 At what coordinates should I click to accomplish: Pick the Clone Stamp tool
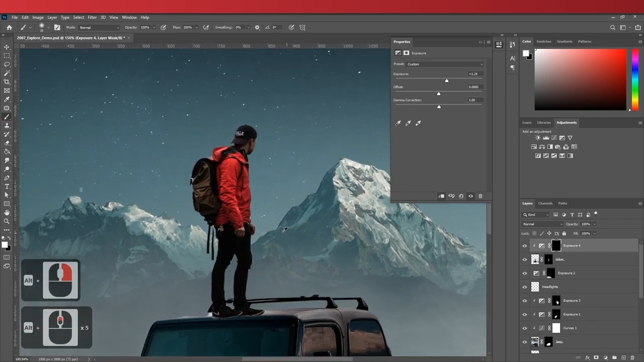pyautogui.click(x=7, y=126)
